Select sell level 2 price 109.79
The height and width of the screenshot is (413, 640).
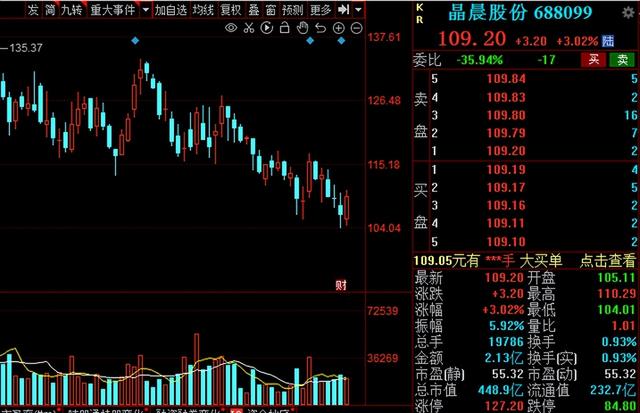506,133
